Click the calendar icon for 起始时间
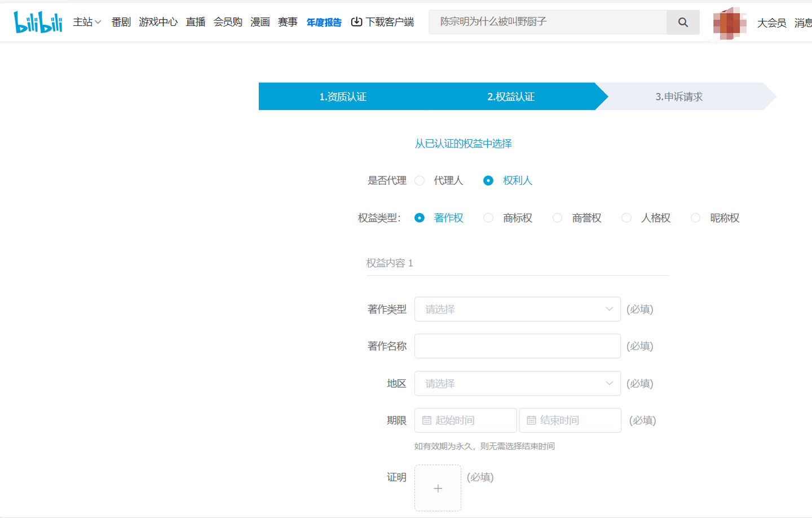 coord(427,420)
